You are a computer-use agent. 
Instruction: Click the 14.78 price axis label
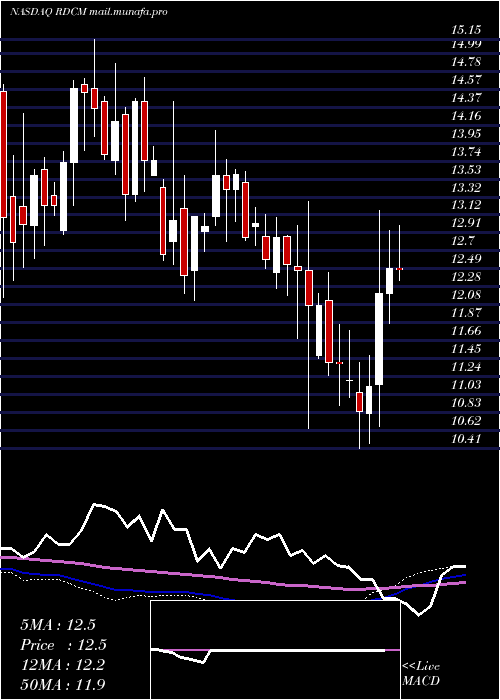coord(466,62)
